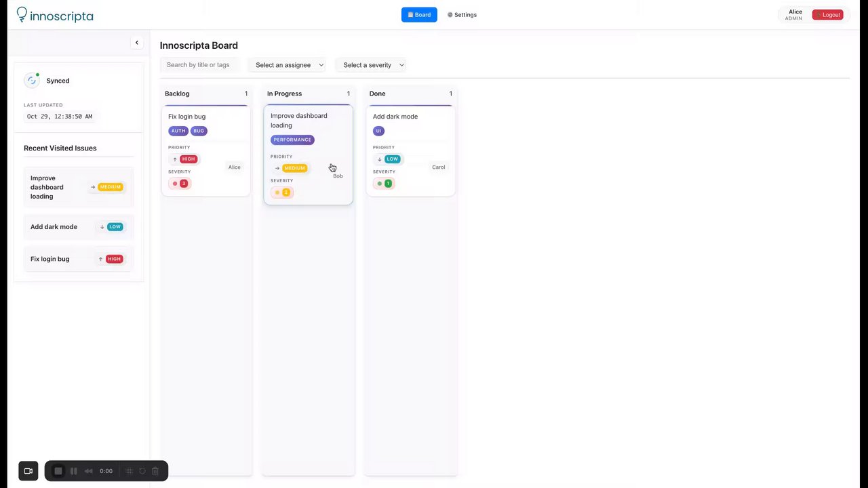Collapse the sidebar with the chevron arrow
This screenshot has height=488, width=868.
pyautogui.click(x=137, y=43)
